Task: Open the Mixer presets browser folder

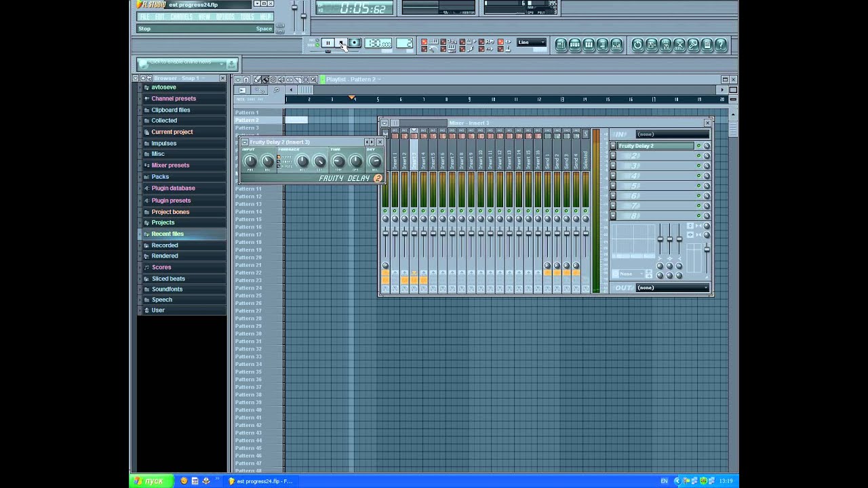Action: [x=170, y=165]
